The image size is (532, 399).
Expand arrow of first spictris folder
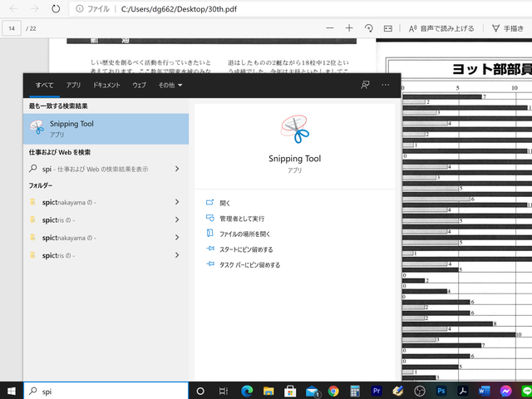click(177, 219)
